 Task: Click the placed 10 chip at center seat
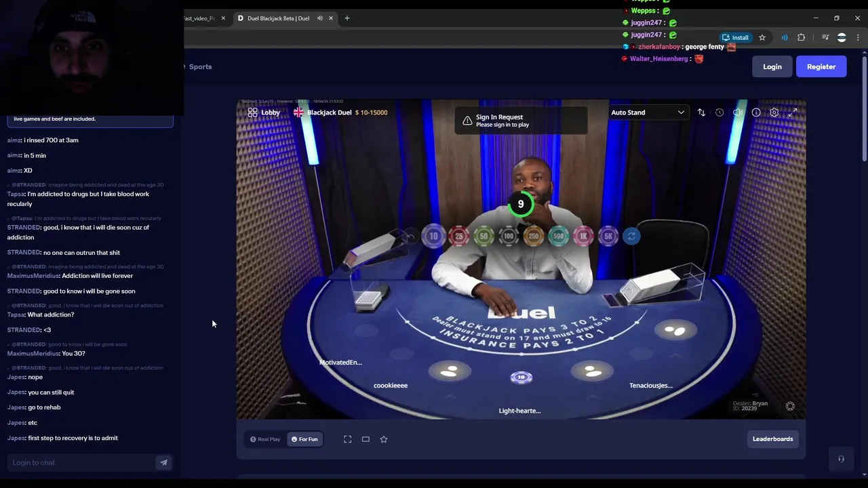click(521, 378)
